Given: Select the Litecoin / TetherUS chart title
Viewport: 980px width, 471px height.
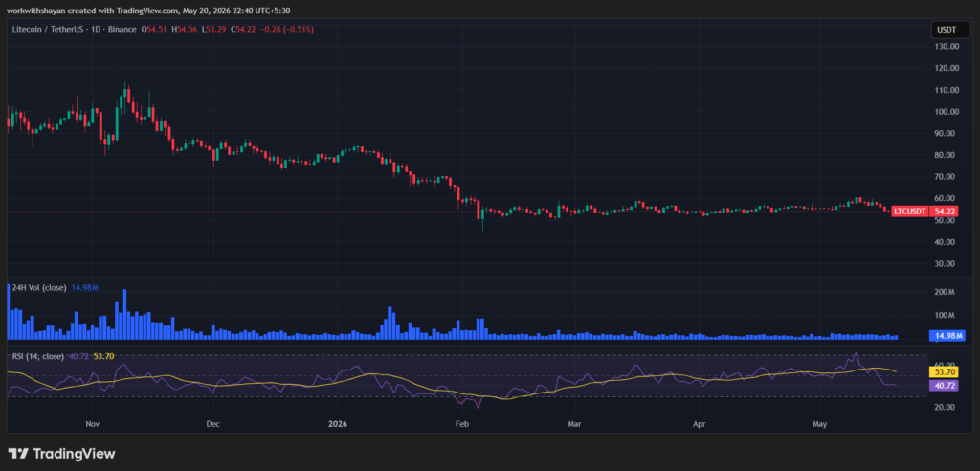Looking at the screenshot, I should tap(75, 29).
